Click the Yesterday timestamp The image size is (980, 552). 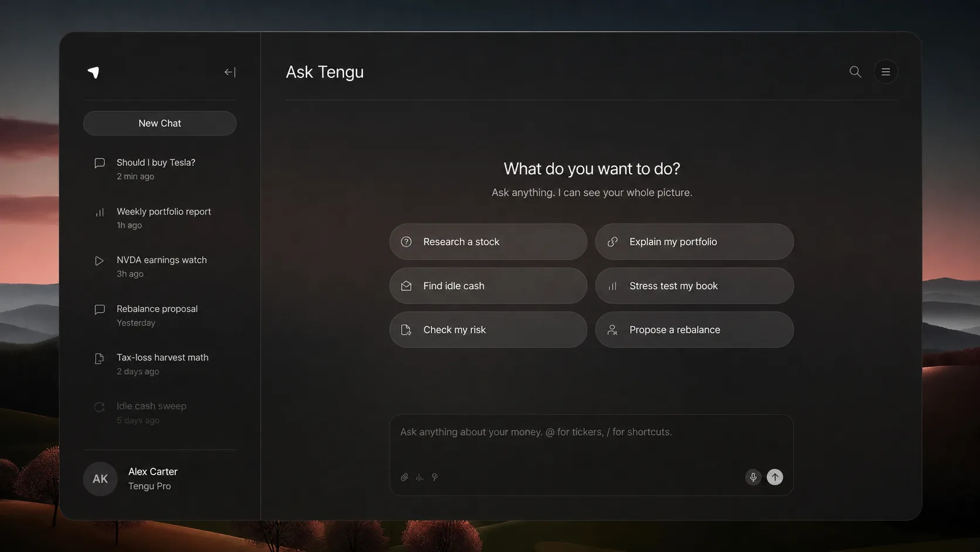click(136, 323)
